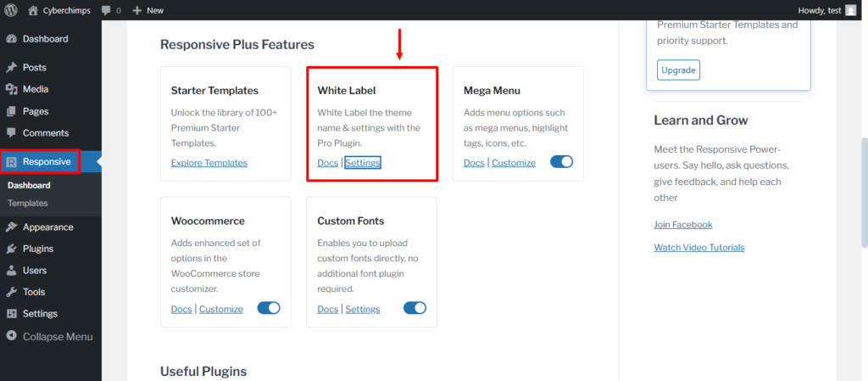Open Watch Video Tutorials link

tap(699, 248)
